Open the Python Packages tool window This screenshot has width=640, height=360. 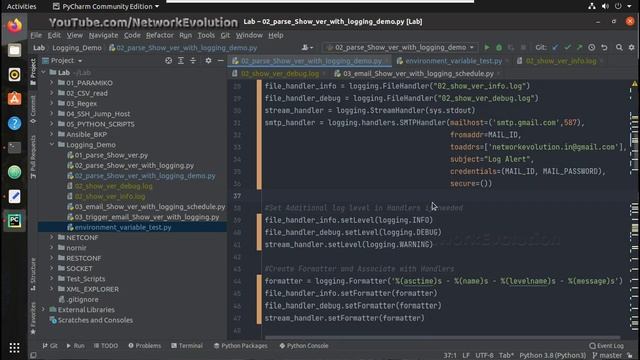[240, 346]
